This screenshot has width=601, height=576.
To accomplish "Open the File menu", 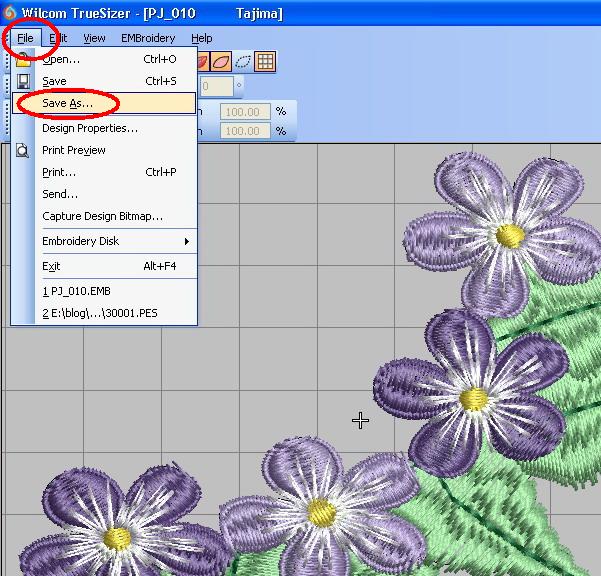I will pyautogui.click(x=25, y=38).
